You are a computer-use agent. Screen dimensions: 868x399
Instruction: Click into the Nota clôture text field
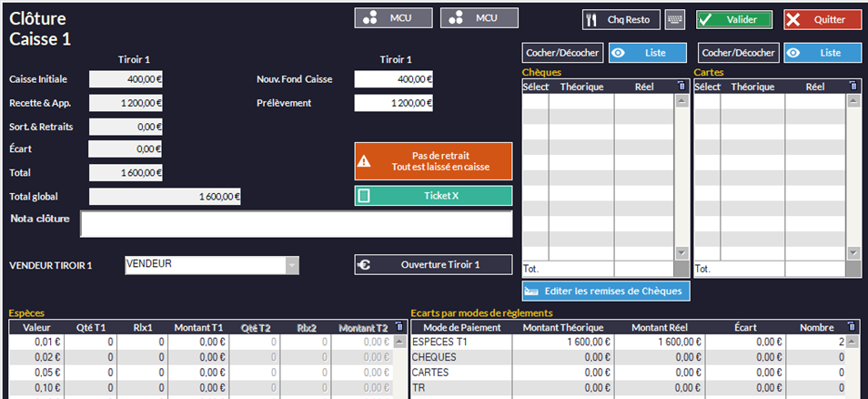pyautogui.click(x=296, y=224)
